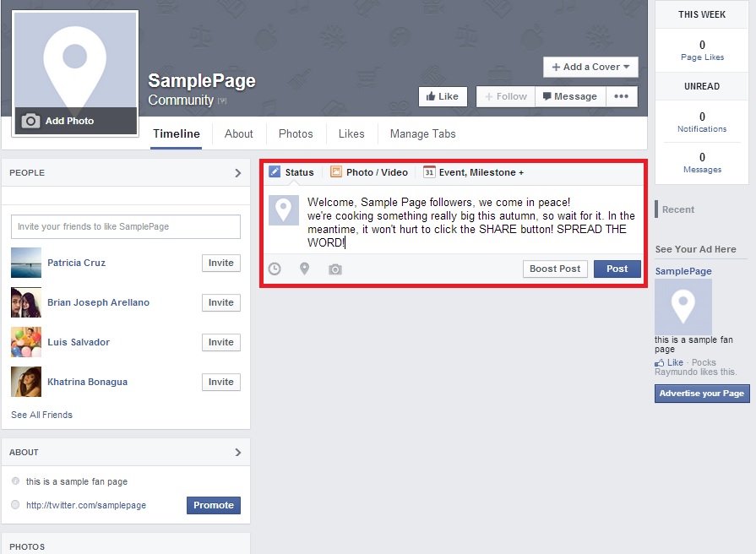756x554 pixels.
Task: Select the Photo / Video composer tab
Action: click(369, 172)
